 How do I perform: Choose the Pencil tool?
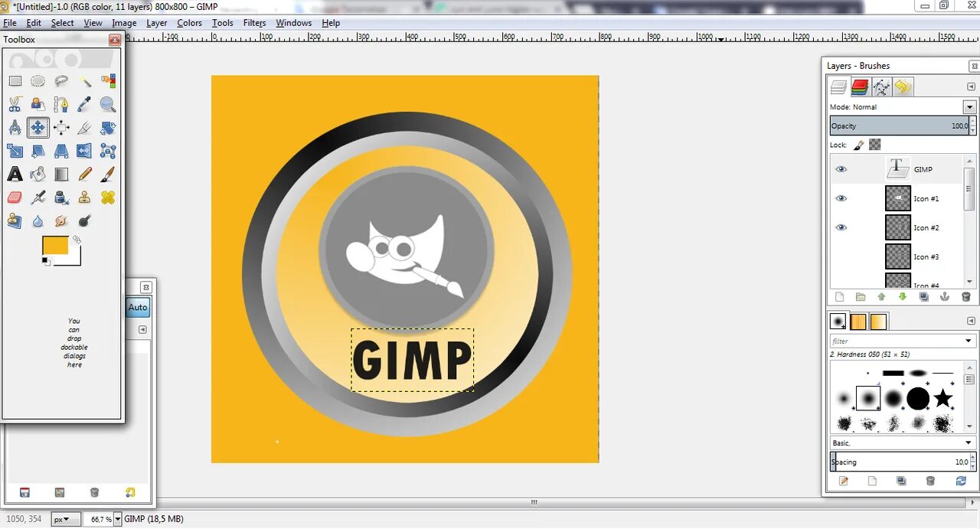pyautogui.click(x=85, y=175)
